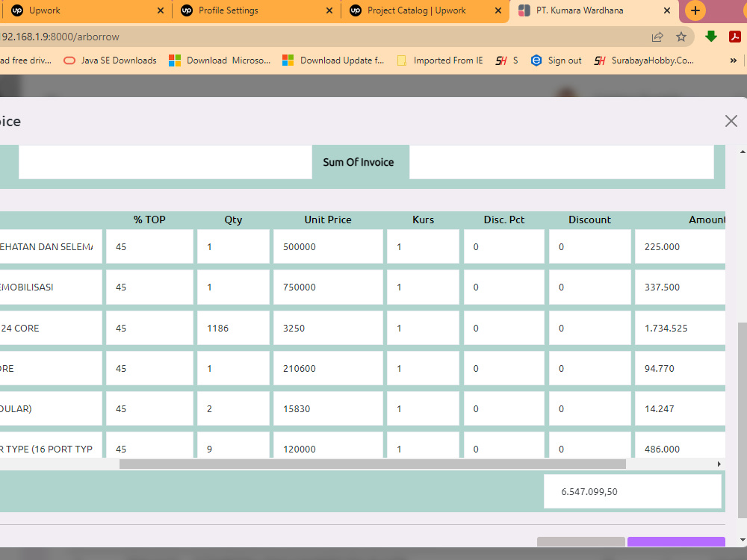
Task: Click the 24 CORE item name field
Action: point(51,328)
